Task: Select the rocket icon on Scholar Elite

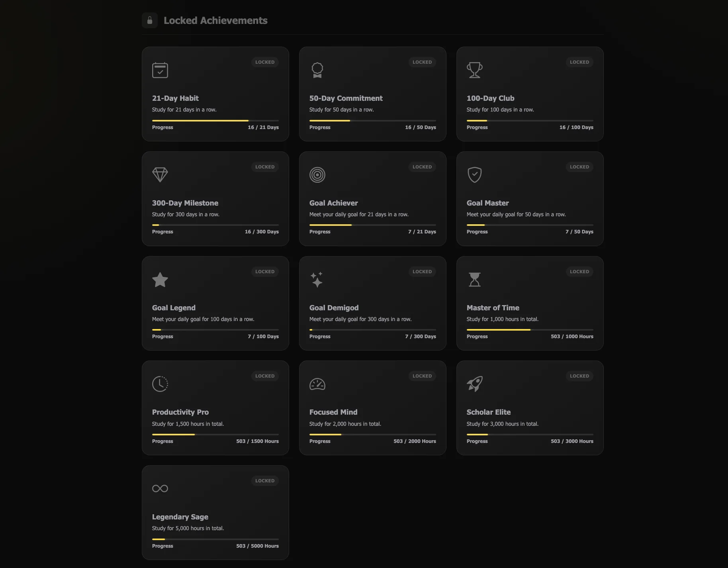Action: pos(475,384)
